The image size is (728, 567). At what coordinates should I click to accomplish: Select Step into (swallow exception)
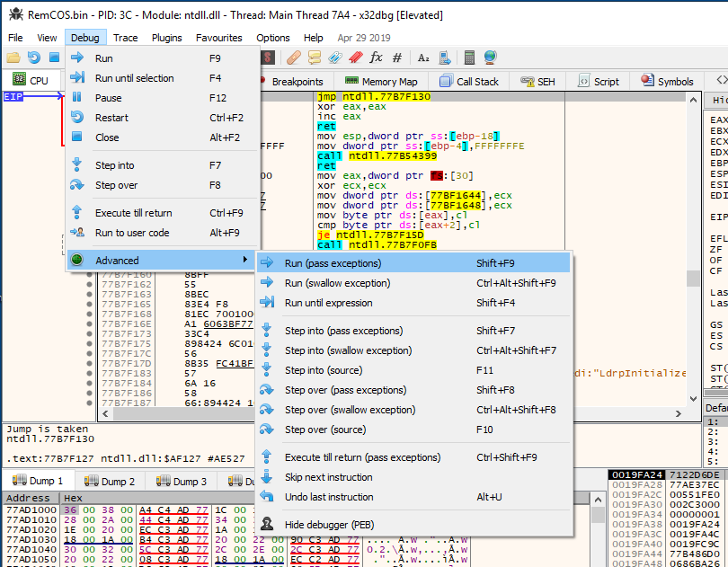(x=413, y=350)
